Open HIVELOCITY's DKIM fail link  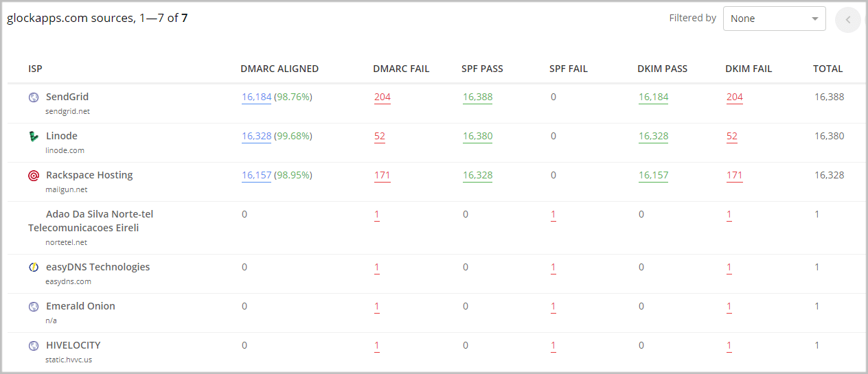[x=729, y=345]
